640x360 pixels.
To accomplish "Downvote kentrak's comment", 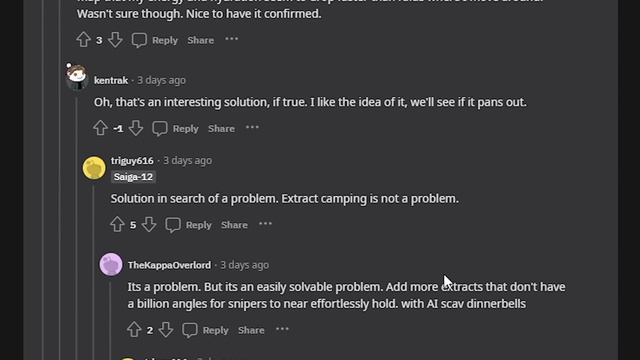I will pyautogui.click(x=136, y=128).
